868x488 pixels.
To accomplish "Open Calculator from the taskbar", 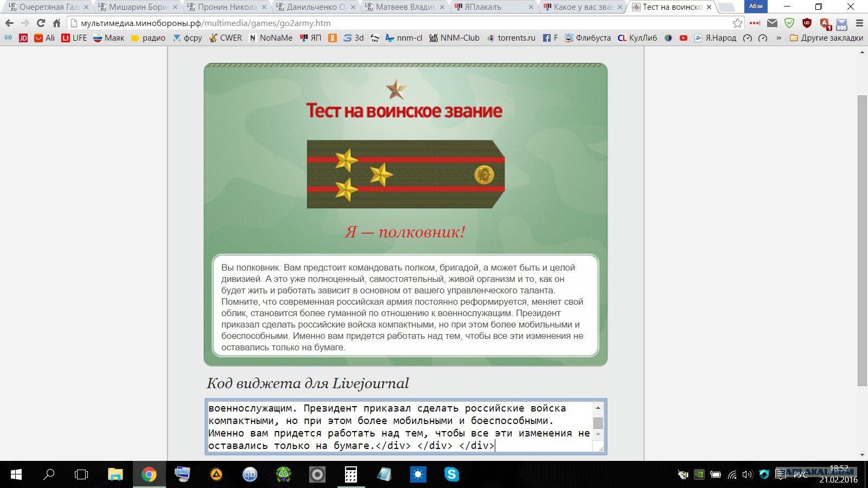I will (351, 474).
